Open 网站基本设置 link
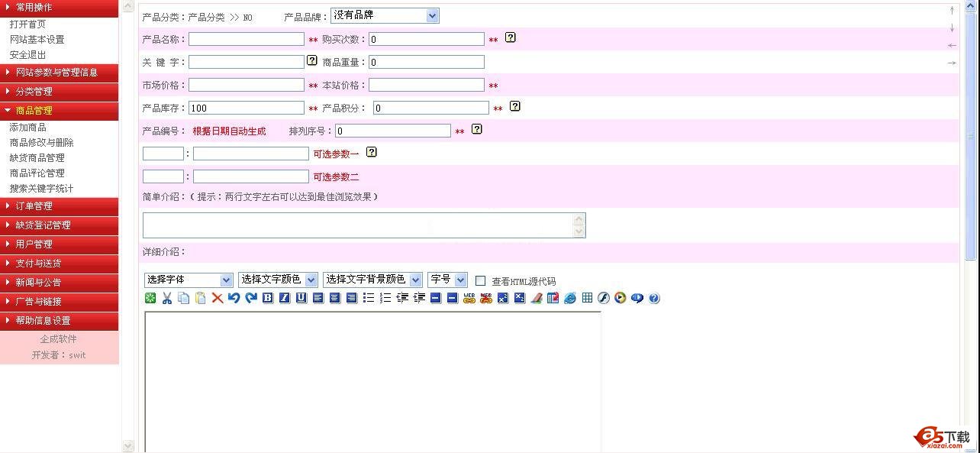Viewport: 980px width, 453px height. tap(37, 40)
